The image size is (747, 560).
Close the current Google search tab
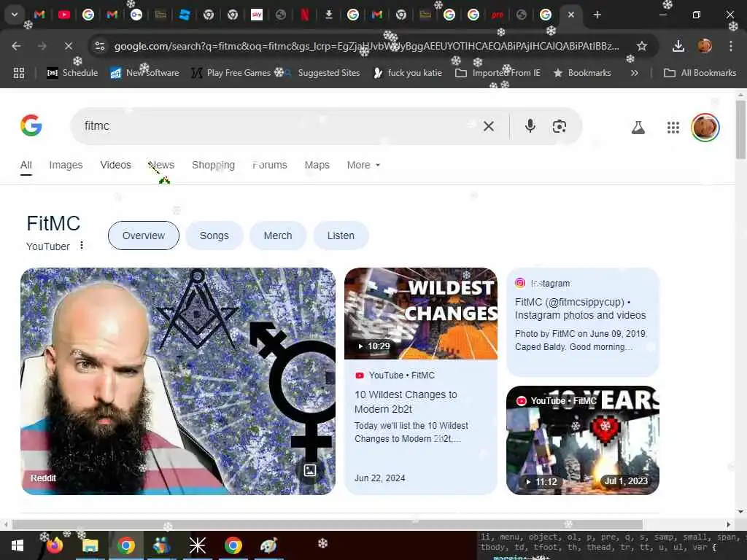pos(570,15)
